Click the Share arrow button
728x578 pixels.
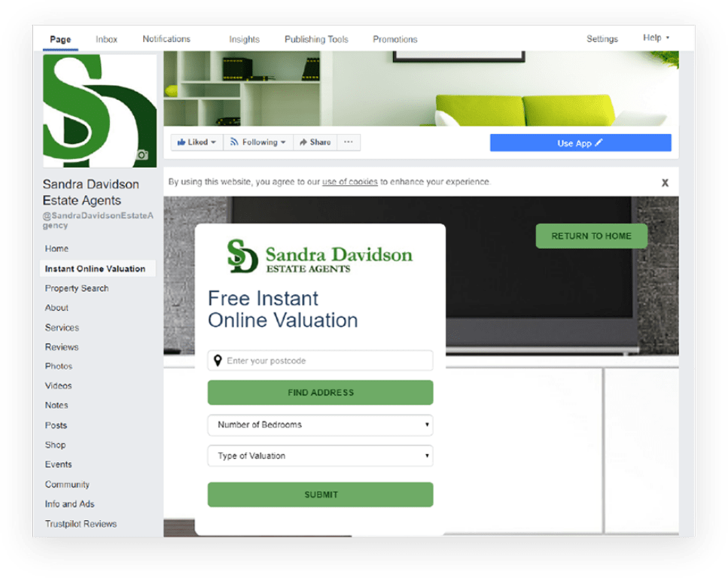(315, 142)
